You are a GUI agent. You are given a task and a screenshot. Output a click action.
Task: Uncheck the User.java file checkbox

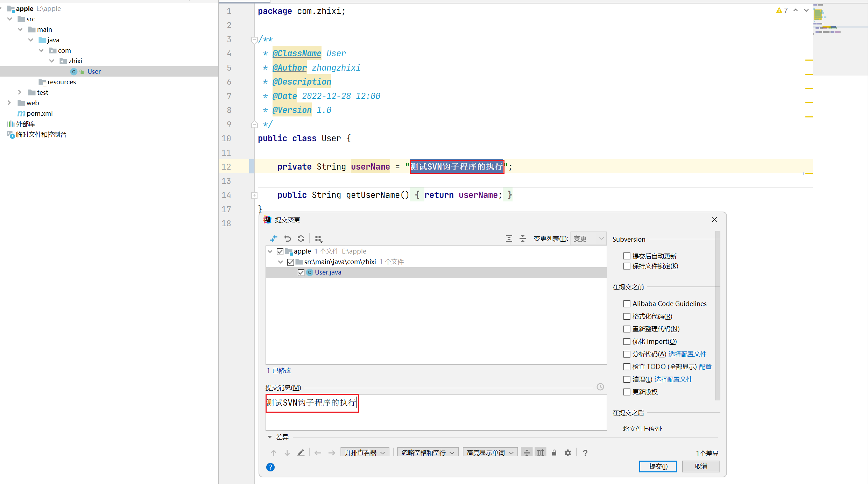pyautogui.click(x=301, y=272)
